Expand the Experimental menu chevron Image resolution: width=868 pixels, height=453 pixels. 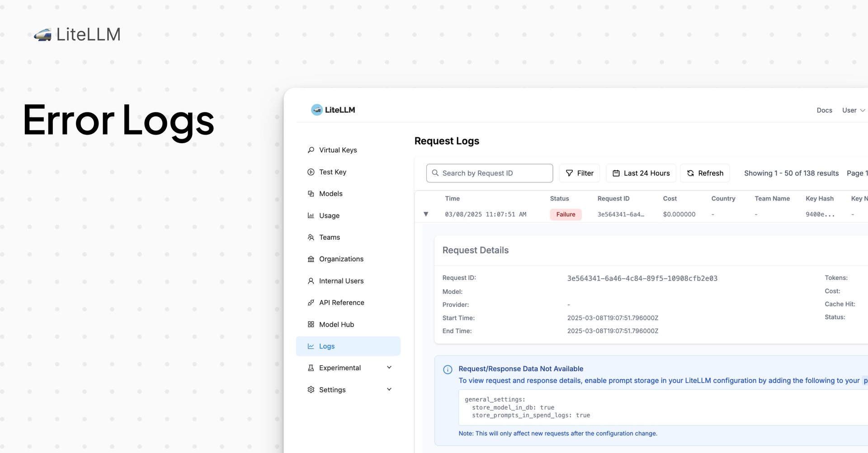click(x=389, y=368)
